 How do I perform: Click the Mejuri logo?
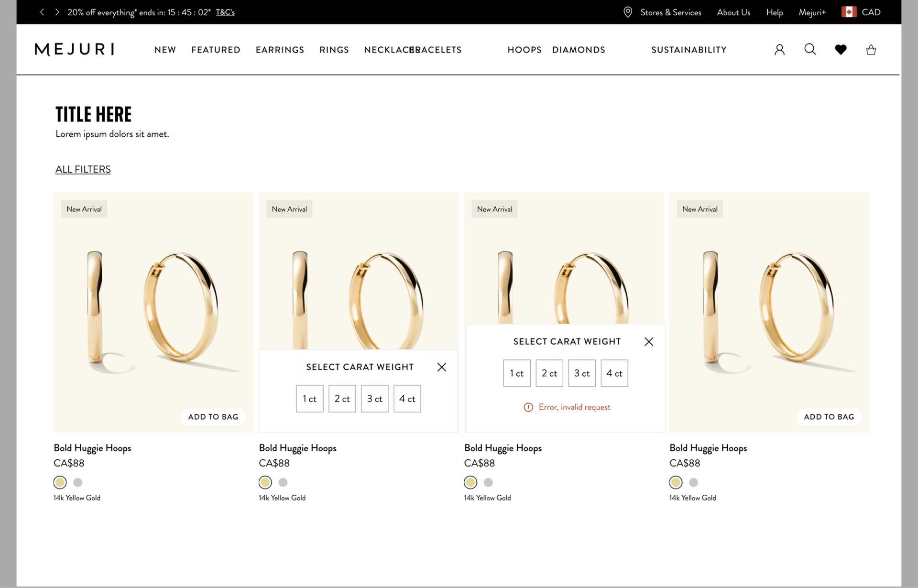tap(75, 49)
